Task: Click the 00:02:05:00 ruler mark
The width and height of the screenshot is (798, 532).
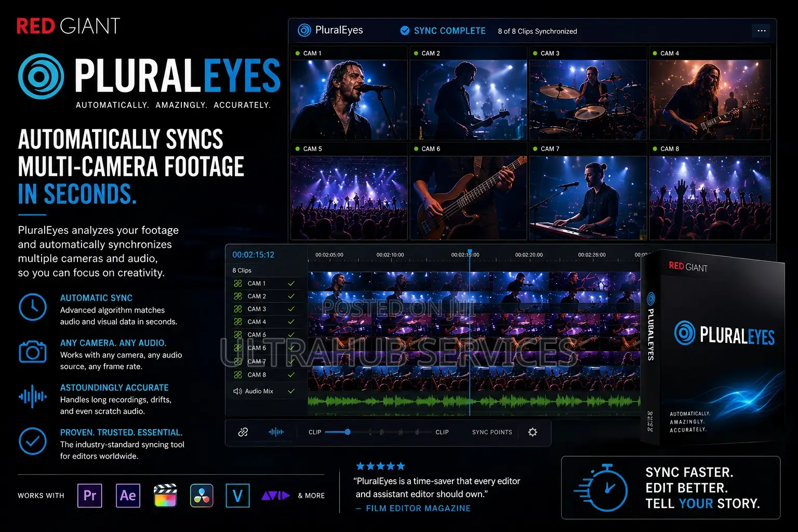Action: (x=329, y=255)
